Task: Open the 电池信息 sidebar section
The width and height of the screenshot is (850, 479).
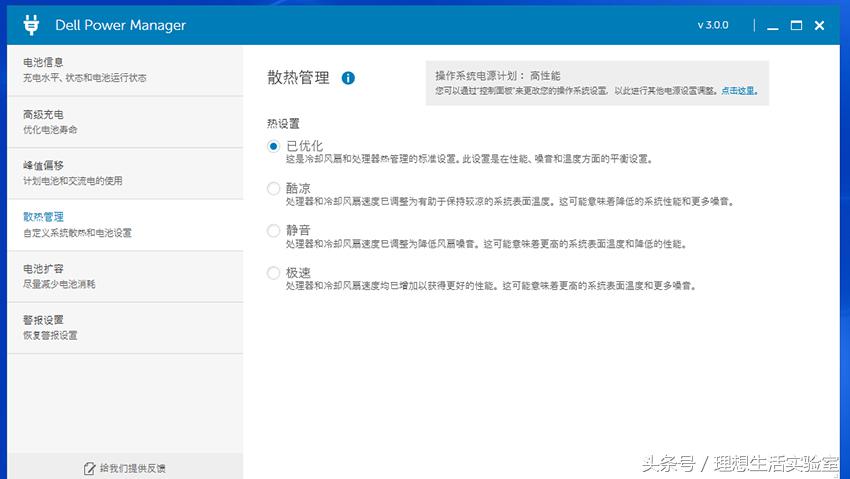Action: pyautogui.click(x=125, y=70)
